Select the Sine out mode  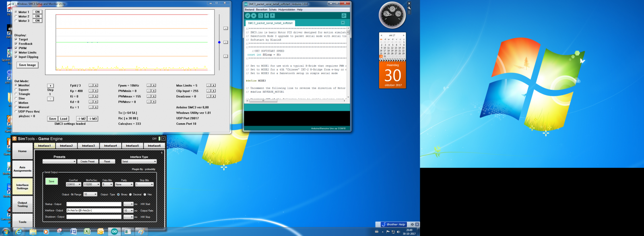click(16, 98)
